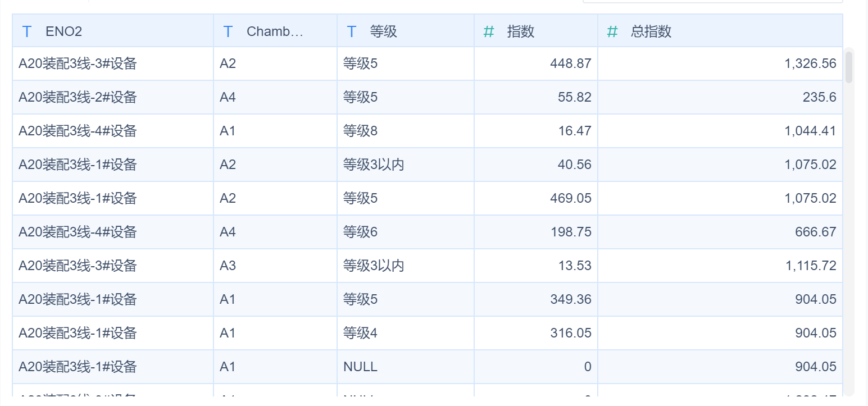Select the 指数 column header label
The height and width of the screenshot is (406, 868).
[521, 31]
